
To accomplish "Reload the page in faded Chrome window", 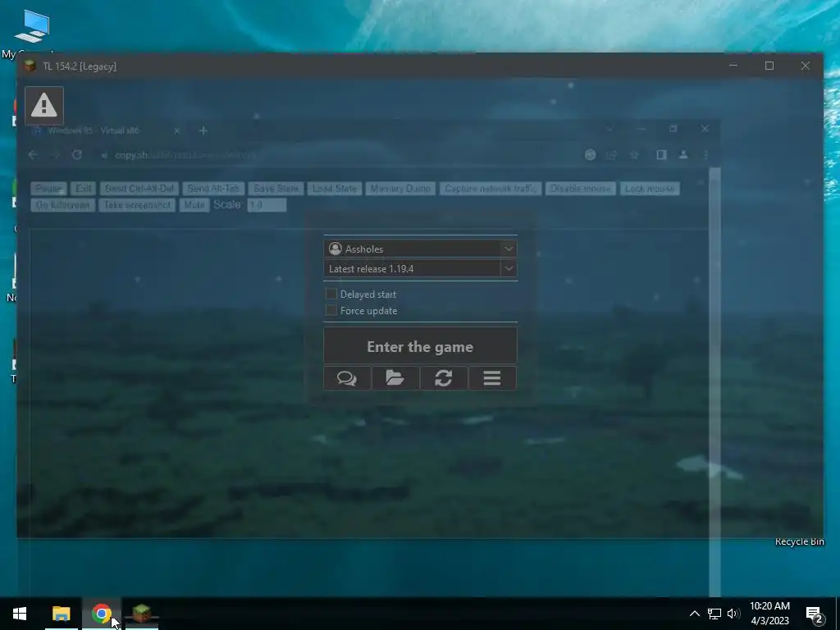I will [76, 155].
